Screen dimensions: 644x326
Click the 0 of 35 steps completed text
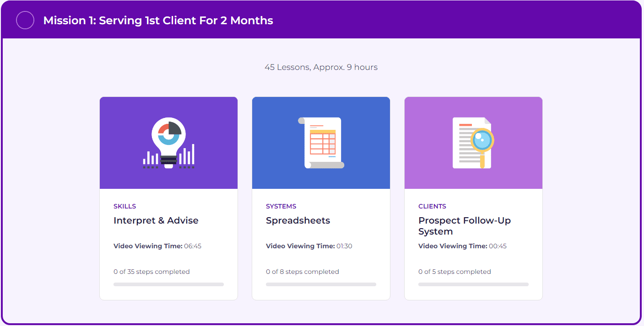[152, 272]
